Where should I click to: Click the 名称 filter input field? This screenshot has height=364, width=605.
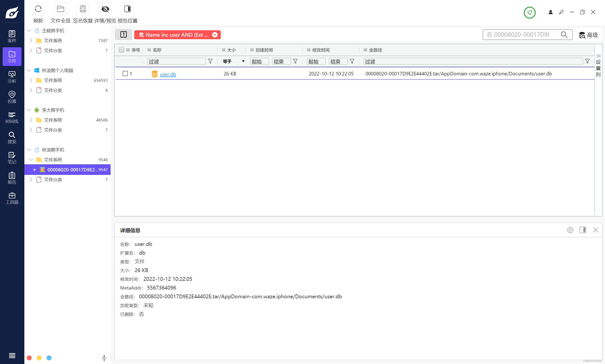pyautogui.click(x=176, y=61)
